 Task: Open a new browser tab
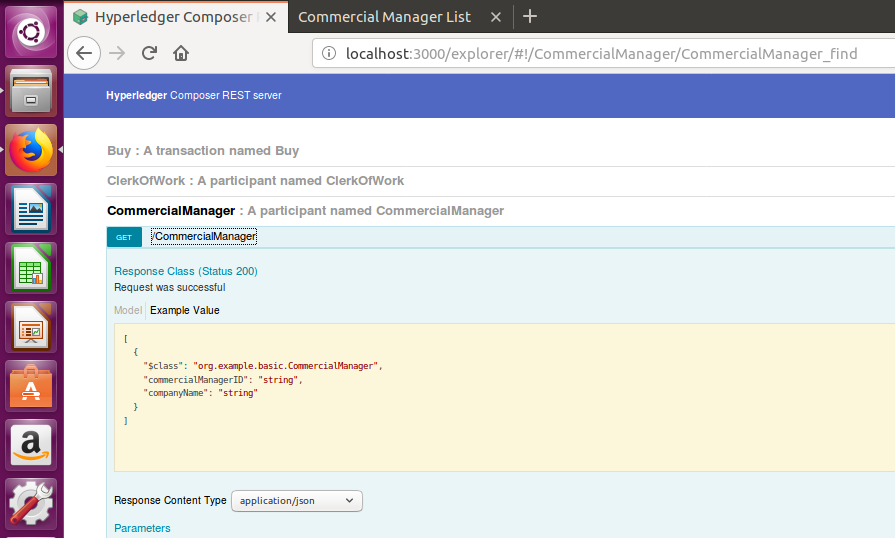[x=530, y=16]
